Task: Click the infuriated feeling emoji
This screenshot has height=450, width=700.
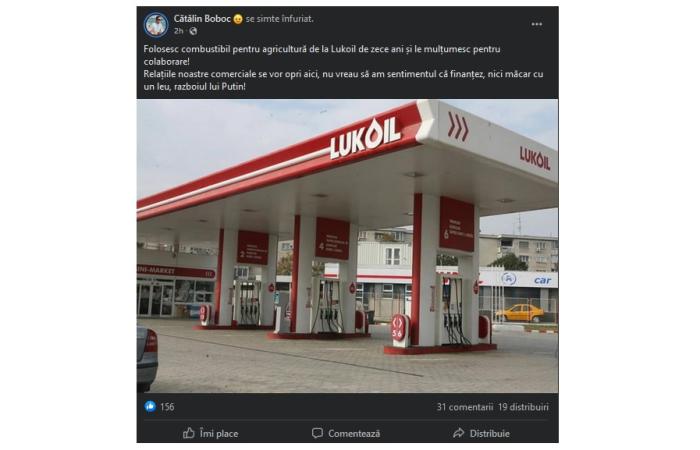Action: pyautogui.click(x=238, y=19)
